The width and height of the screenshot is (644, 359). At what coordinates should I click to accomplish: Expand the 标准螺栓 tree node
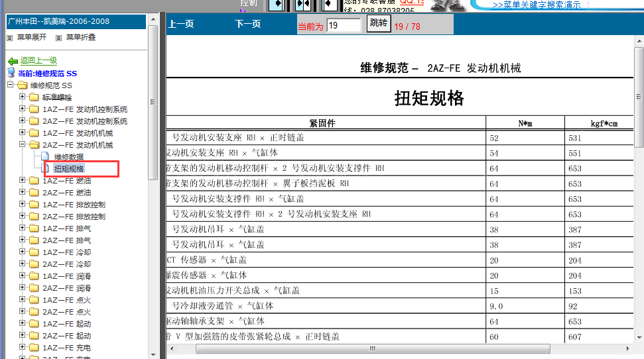[x=22, y=97]
